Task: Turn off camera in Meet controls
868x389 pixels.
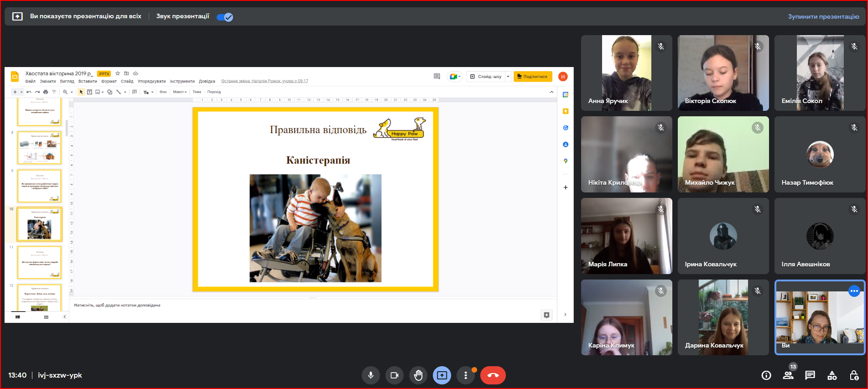Action: click(x=395, y=375)
